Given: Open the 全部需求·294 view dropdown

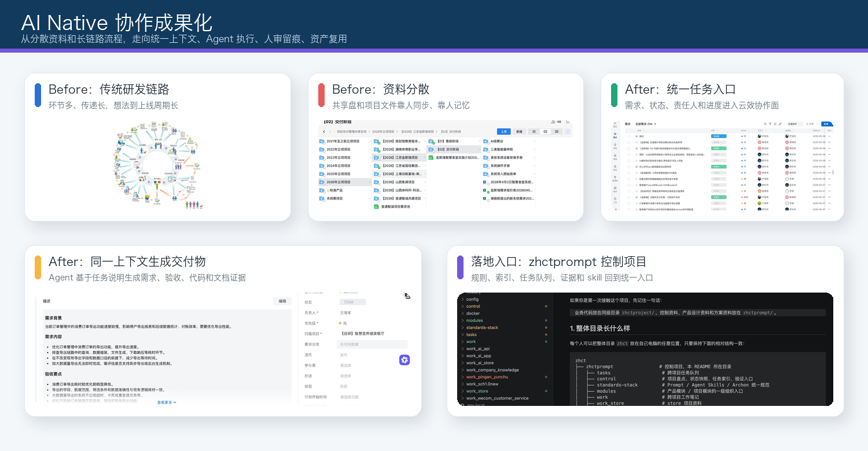Looking at the screenshot, I should (x=646, y=124).
